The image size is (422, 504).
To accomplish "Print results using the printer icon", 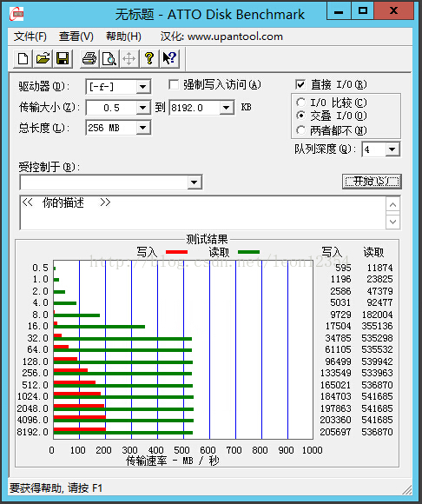I will pyautogui.click(x=89, y=58).
